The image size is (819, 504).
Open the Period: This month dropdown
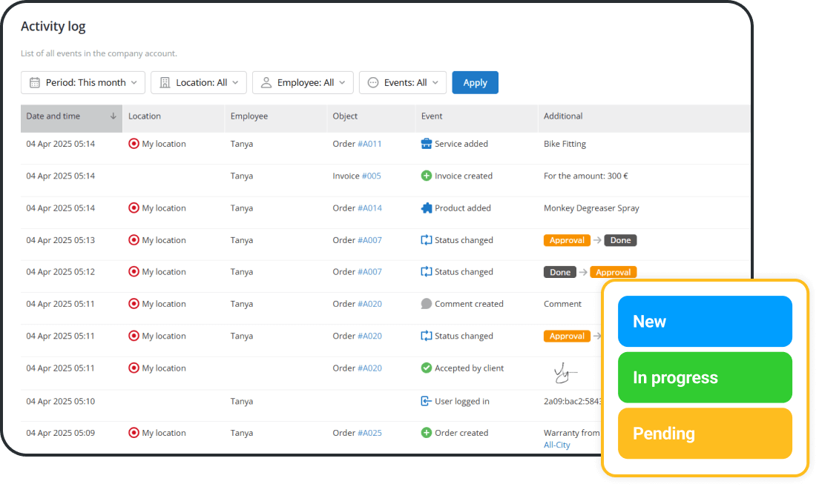tap(82, 82)
